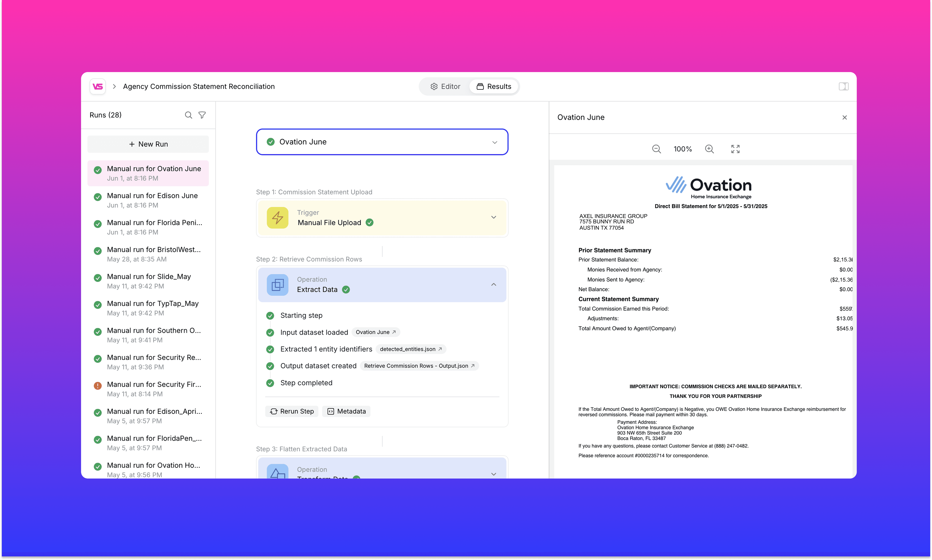932x560 pixels.
Task: Switch to the Results tab
Action: (x=494, y=86)
